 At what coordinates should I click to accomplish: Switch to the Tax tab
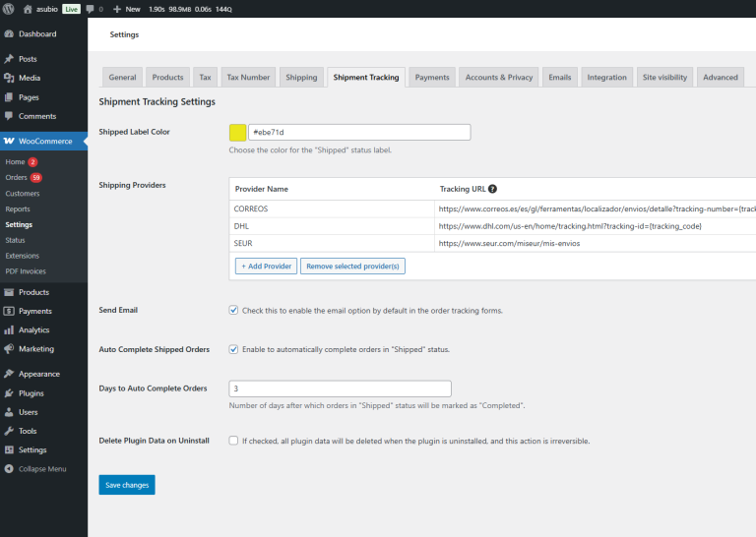206,77
